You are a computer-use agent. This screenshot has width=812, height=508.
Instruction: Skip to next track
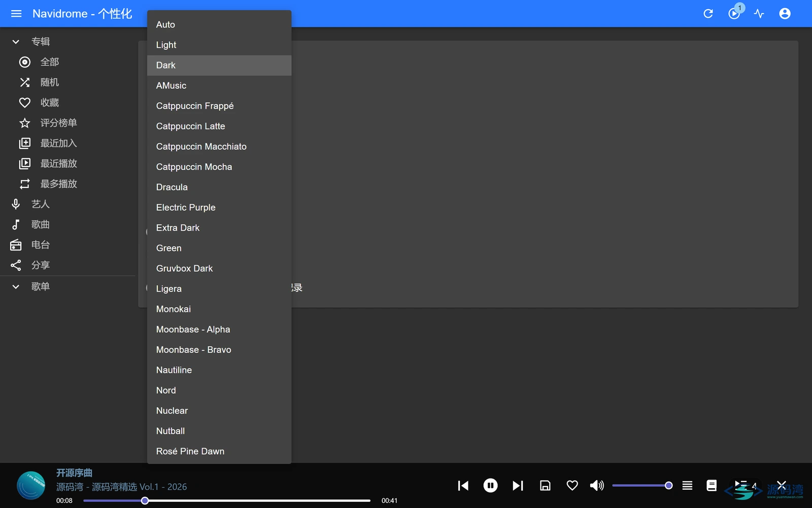518,486
